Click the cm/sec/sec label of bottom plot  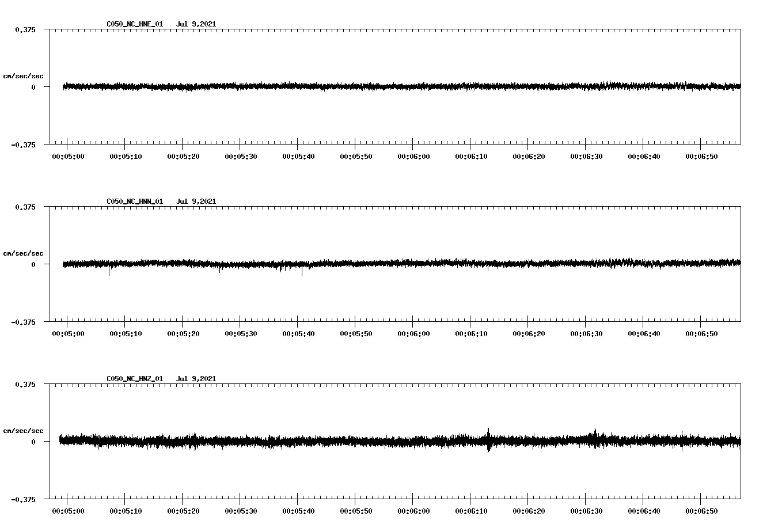point(24,429)
